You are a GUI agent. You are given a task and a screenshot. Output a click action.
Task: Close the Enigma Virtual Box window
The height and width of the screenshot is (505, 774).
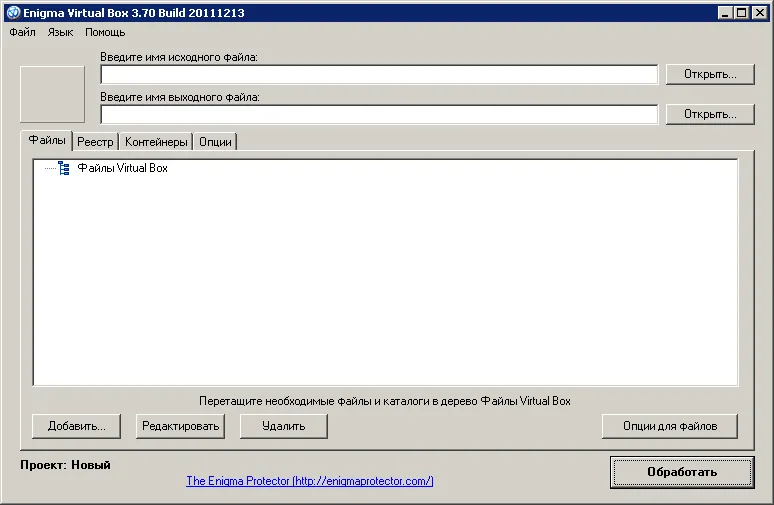pos(760,13)
